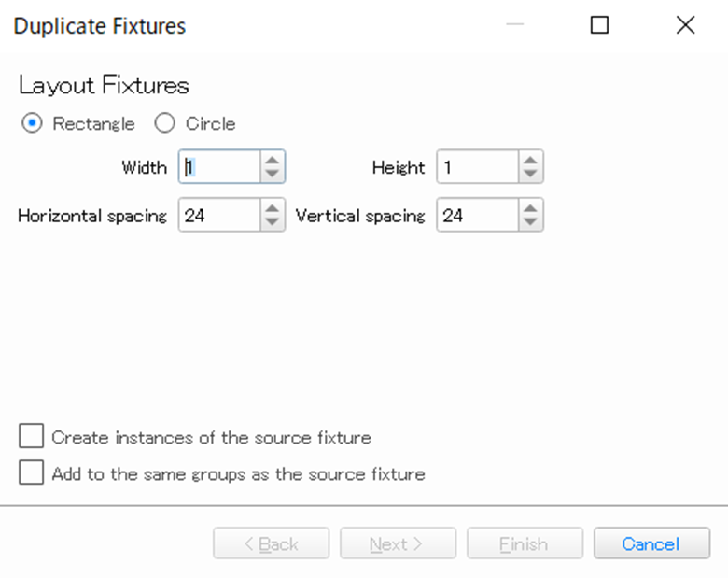Decrease the Height value with down arrow
728x578 pixels.
tap(530, 175)
